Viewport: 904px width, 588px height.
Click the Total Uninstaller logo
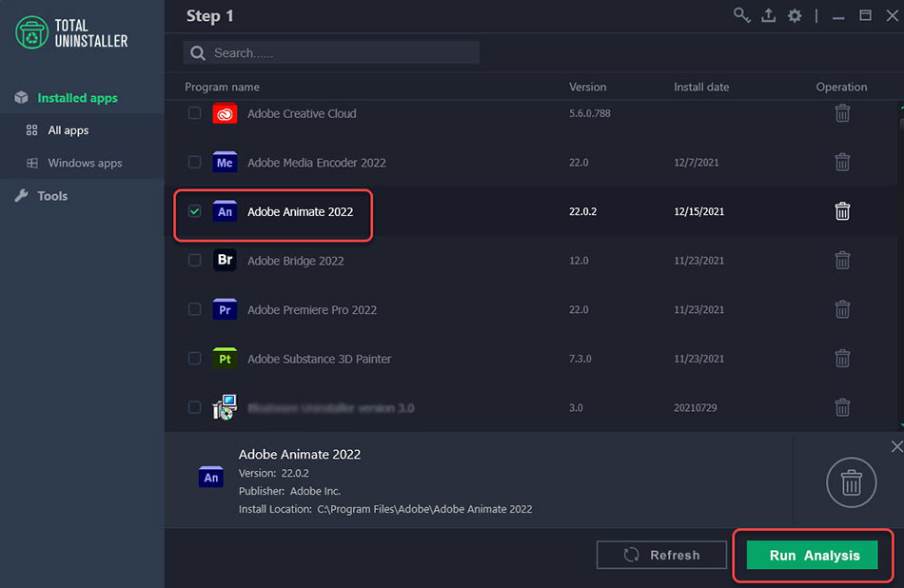point(71,33)
